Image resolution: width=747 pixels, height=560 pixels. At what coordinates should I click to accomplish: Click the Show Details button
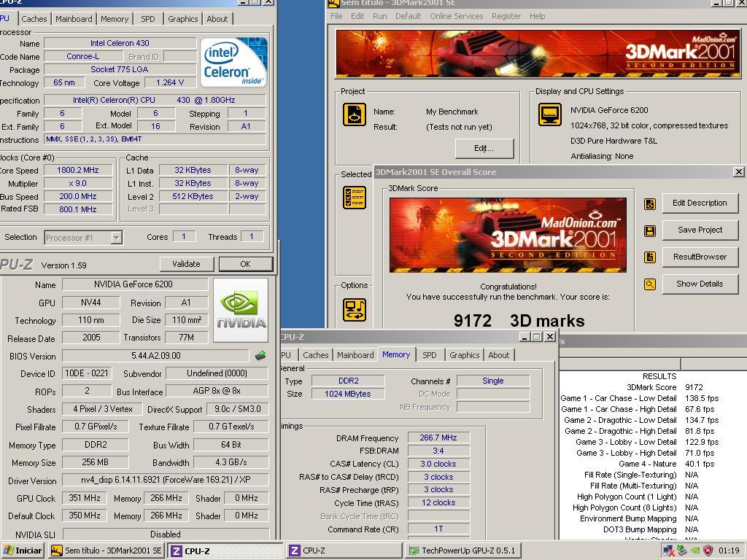point(700,284)
